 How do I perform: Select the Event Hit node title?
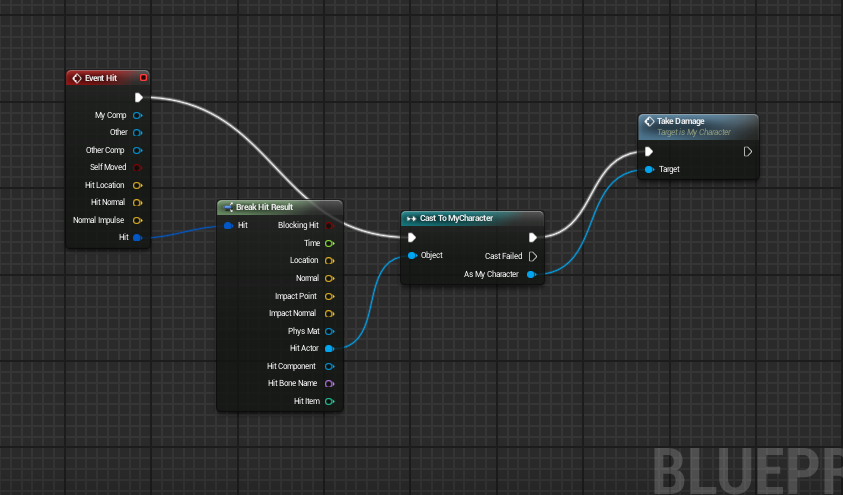[101, 78]
